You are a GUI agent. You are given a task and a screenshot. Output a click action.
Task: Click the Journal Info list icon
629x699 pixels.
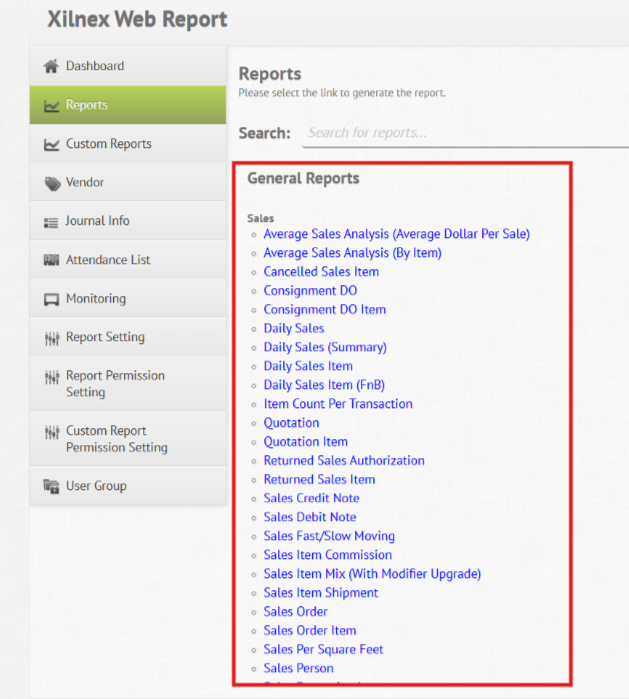(51, 222)
